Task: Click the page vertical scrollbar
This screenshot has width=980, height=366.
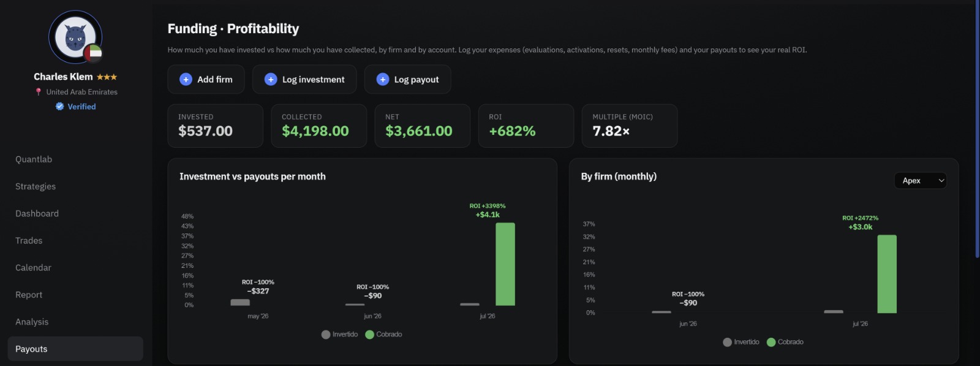Action: (x=976, y=129)
